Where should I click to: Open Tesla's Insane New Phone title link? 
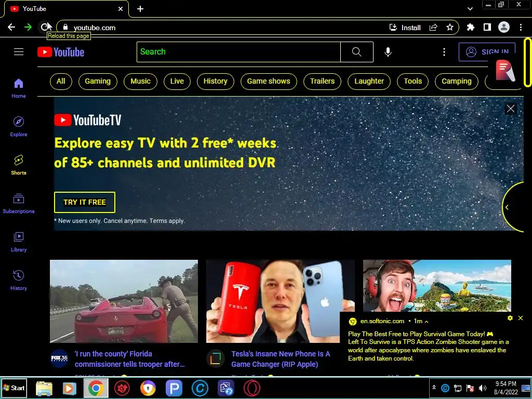point(281,359)
